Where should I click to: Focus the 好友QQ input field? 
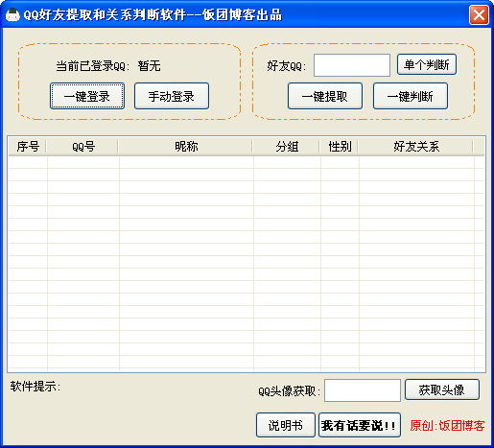click(x=352, y=65)
